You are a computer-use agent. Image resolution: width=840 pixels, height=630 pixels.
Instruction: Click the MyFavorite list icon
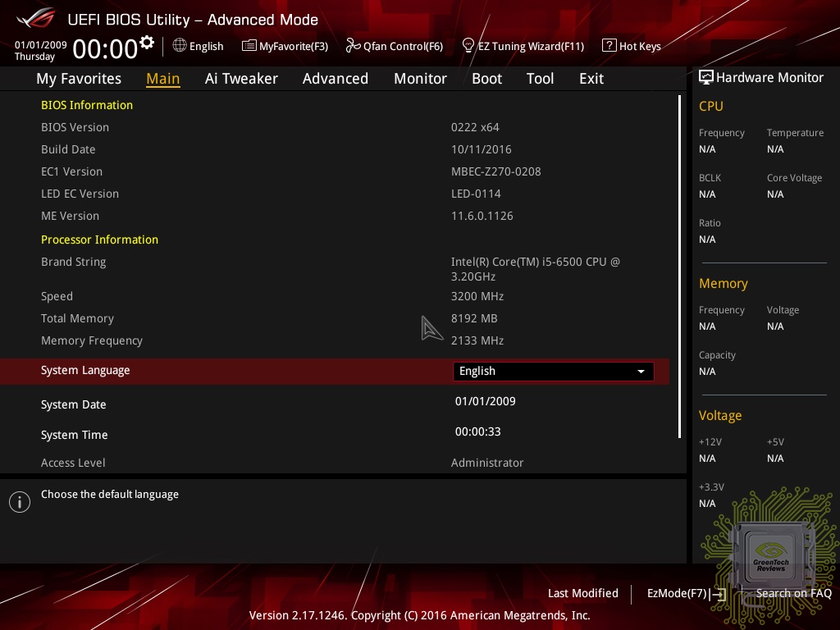pyautogui.click(x=249, y=46)
